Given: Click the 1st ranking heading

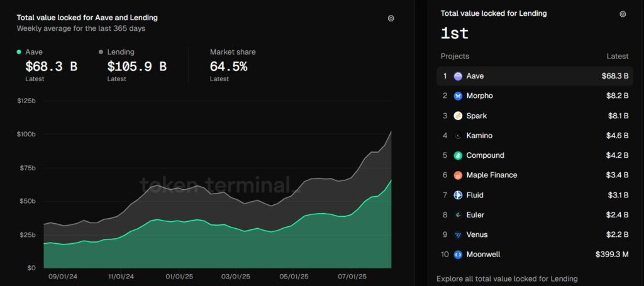Looking at the screenshot, I should 455,33.
